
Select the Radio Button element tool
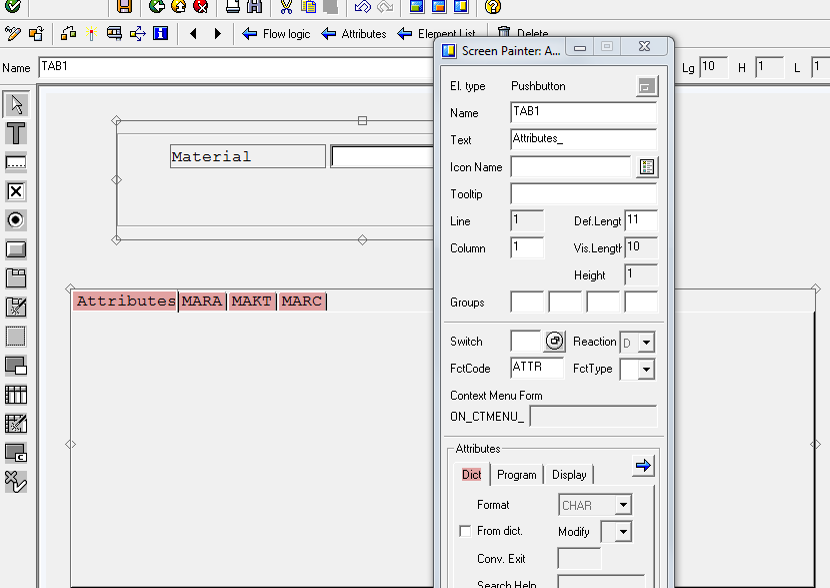(x=13, y=220)
